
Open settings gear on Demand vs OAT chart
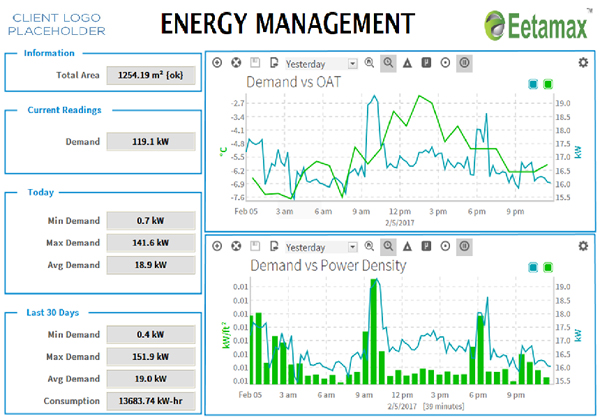(x=583, y=63)
